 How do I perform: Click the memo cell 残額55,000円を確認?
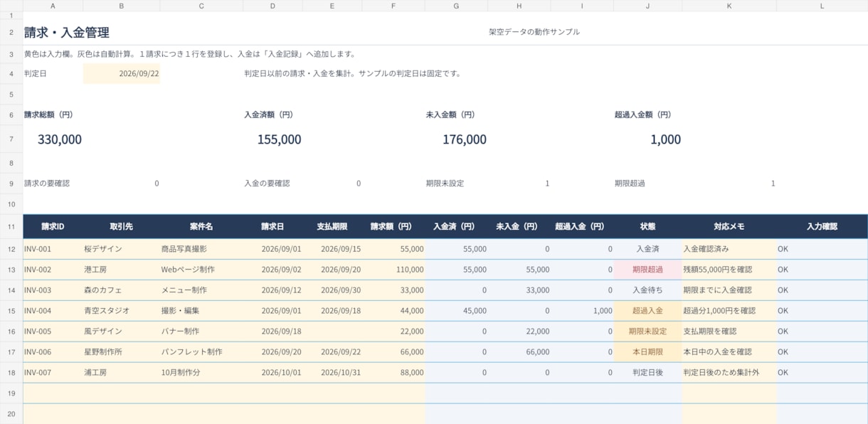729,270
